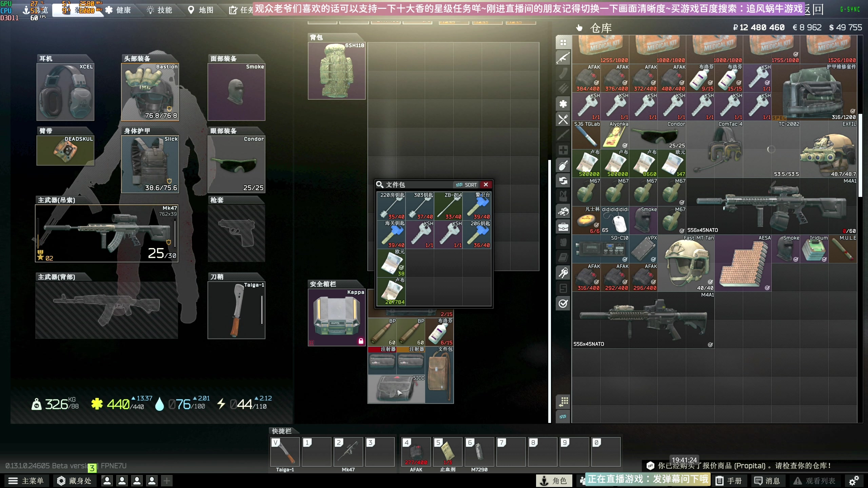Click the food fork-and-knife filter icon

(x=563, y=119)
